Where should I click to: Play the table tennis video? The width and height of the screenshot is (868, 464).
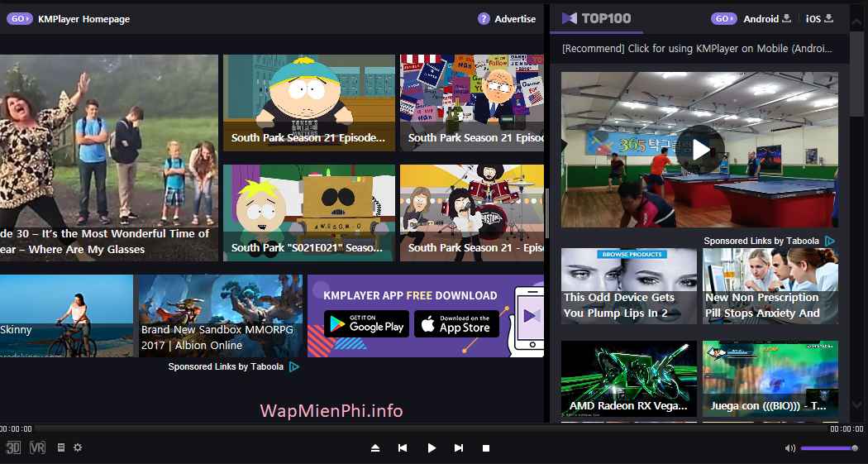click(x=699, y=150)
